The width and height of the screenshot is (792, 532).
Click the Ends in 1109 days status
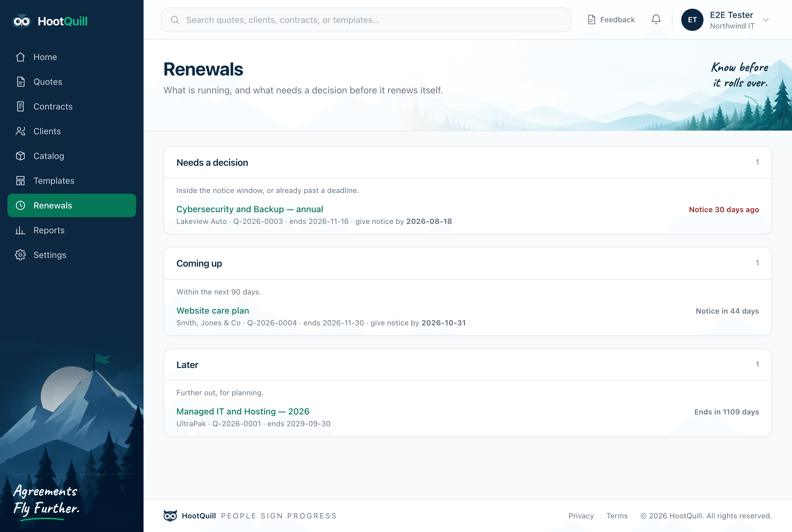coord(726,412)
